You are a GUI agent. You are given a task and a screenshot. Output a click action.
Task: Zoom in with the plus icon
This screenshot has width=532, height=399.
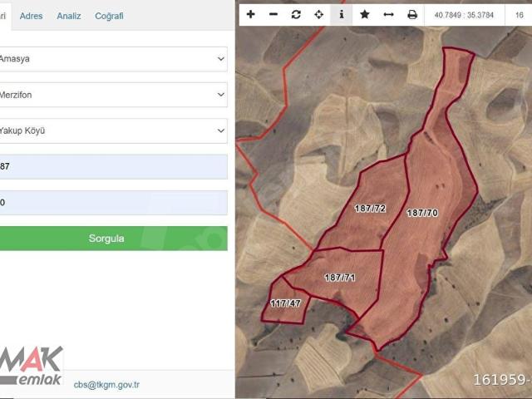[251, 15]
